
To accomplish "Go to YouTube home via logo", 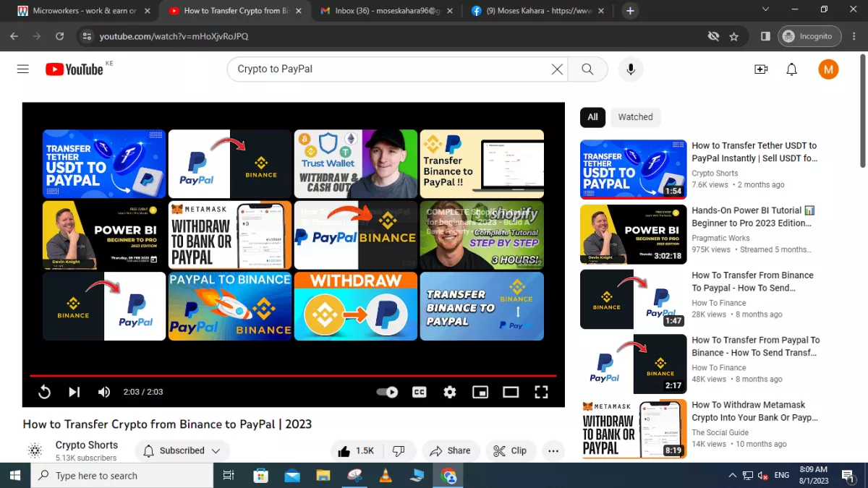I will tap(75, 69).
